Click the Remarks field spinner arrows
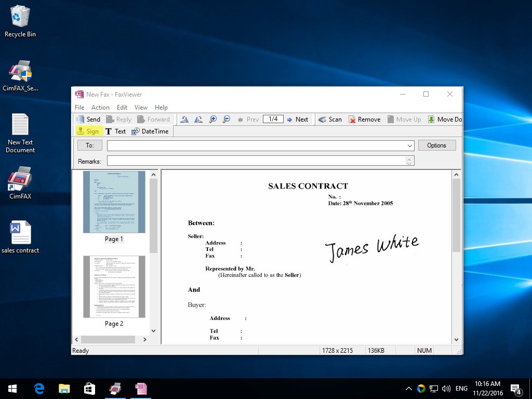The image size is (532, 399). (x=409, y=161)
